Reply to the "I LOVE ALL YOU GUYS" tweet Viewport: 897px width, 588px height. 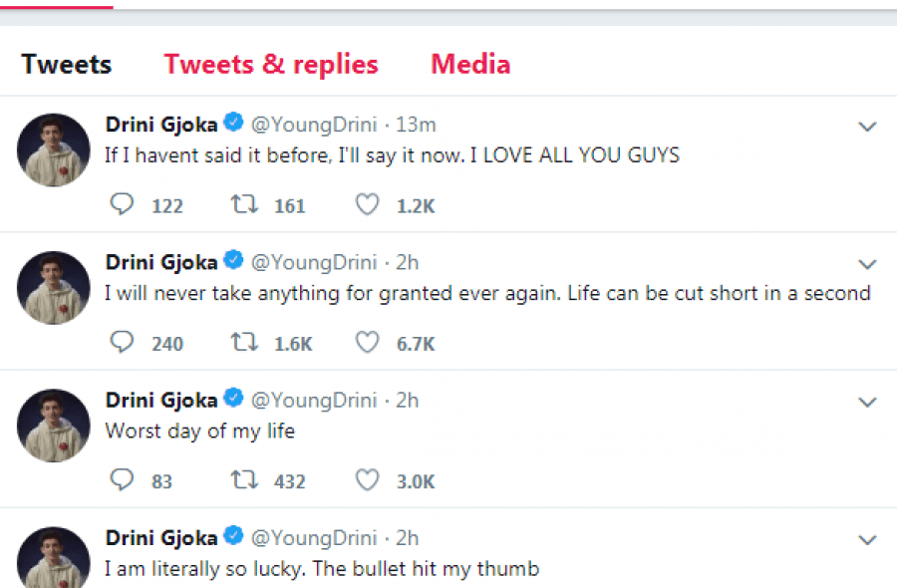pos(122,204)
